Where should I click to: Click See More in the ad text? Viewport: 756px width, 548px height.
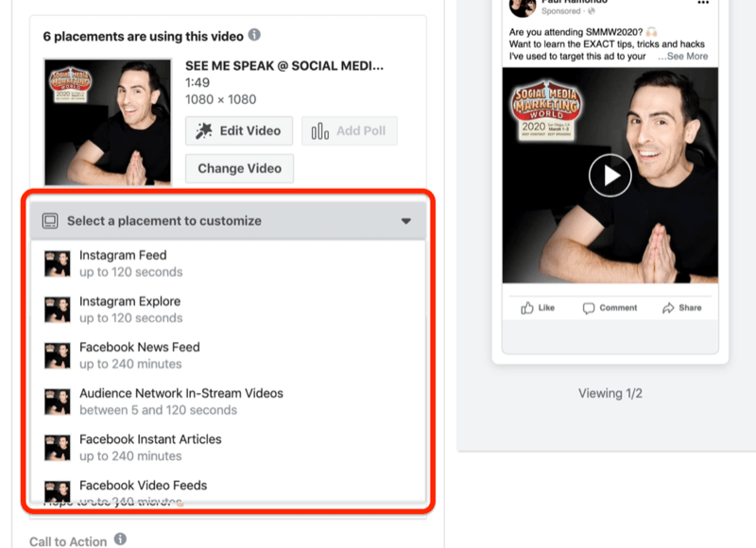click(x=687, y=57)
